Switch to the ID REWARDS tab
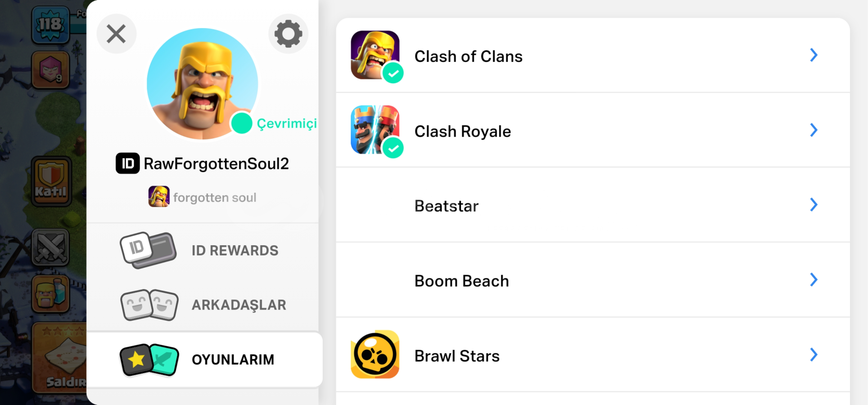Screen dimensions: 868x405 coord(235,250)
